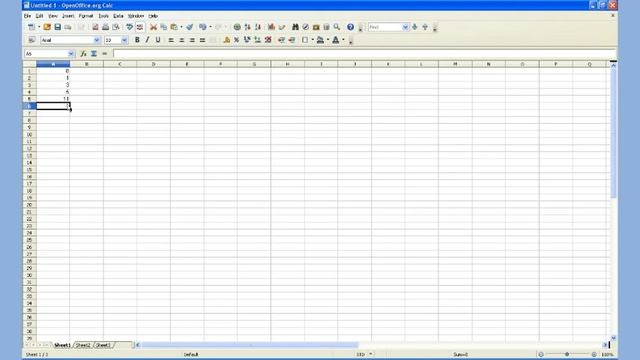Open the View menu
The image size is (640, 360).
53,16
